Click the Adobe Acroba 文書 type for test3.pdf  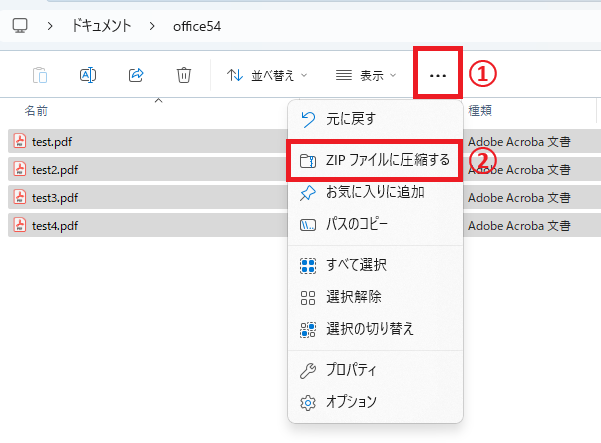click(519, 198)
